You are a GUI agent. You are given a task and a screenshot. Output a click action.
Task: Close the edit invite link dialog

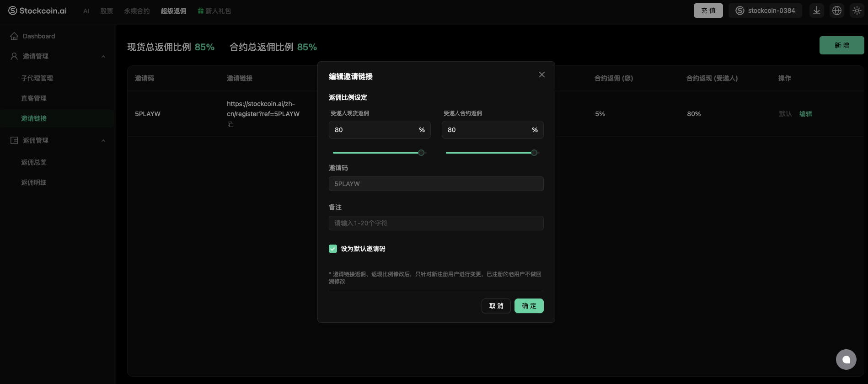tap(542, 75)
